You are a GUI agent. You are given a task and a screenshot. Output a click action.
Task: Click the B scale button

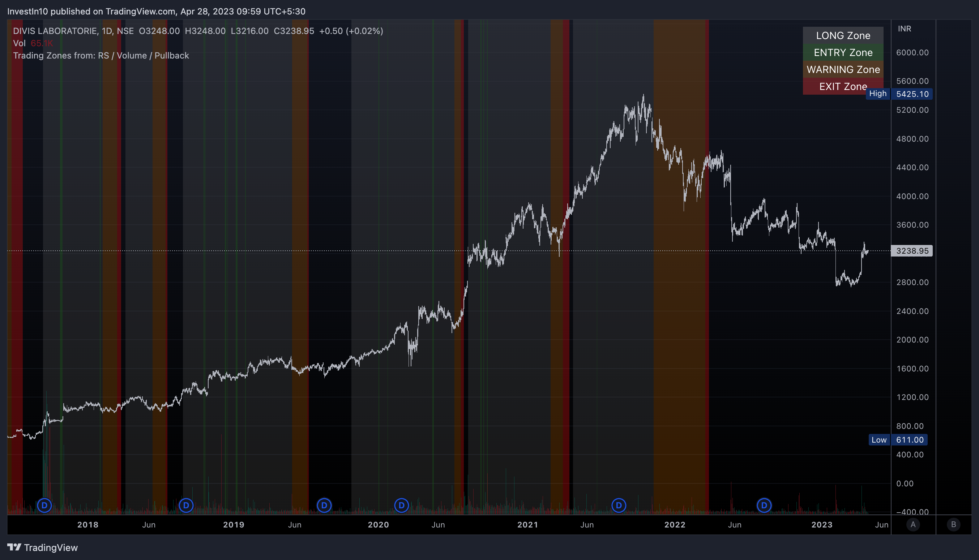(954, 525)
